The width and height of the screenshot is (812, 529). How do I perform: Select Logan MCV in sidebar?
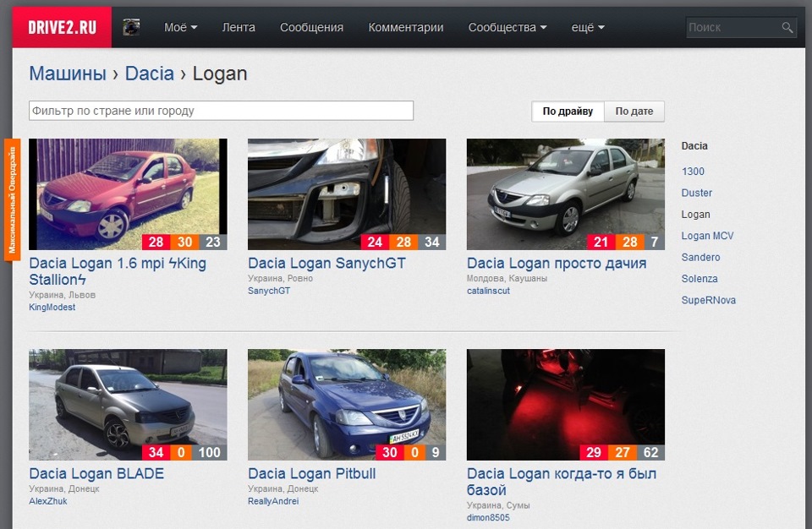[x=707, y=236]
